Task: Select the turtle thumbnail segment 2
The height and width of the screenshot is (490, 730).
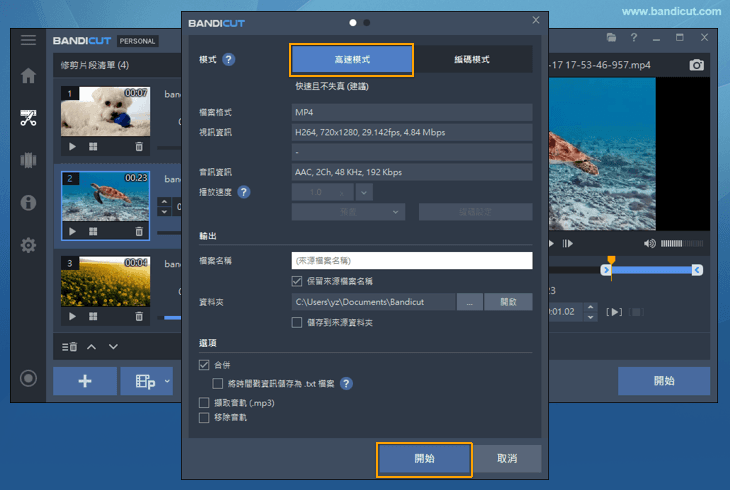Action: [x=106, y=196]
